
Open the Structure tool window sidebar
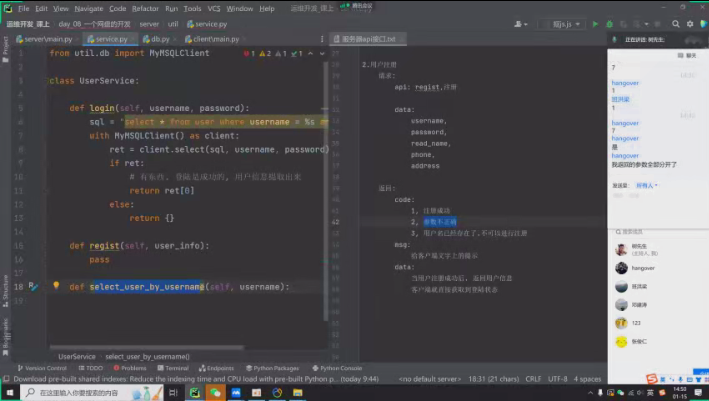5,291
